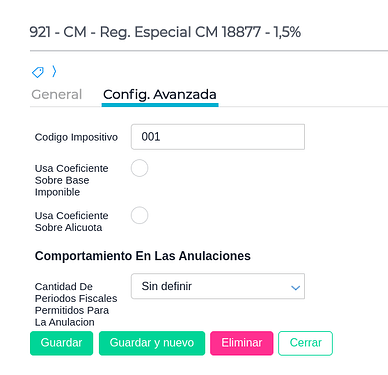388x375 pixels.
Task: Enable Usa Coeficiente Sobre Base Imponible toggle
Action: pos(139,168)
